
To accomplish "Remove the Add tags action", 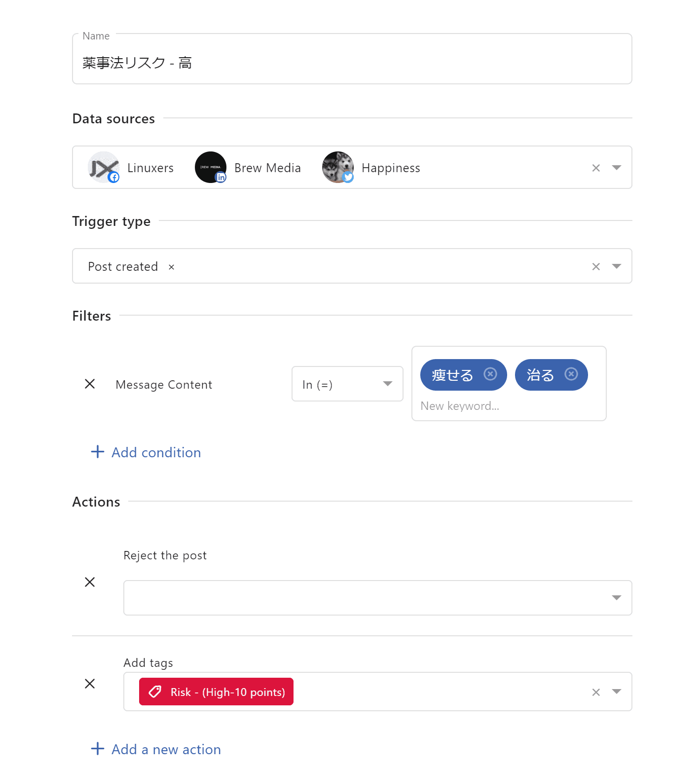I will tap(90, 684).
